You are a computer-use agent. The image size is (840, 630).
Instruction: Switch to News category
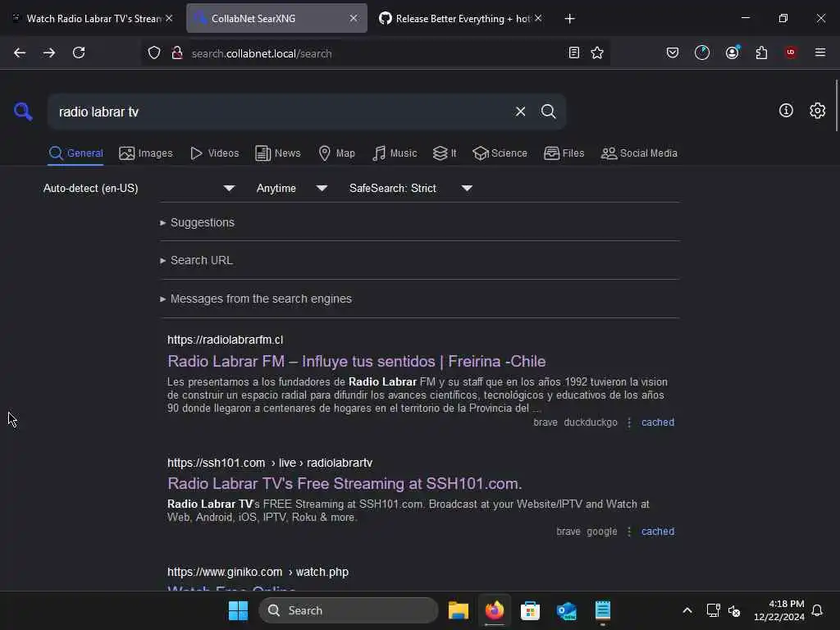tap(278, 153)
